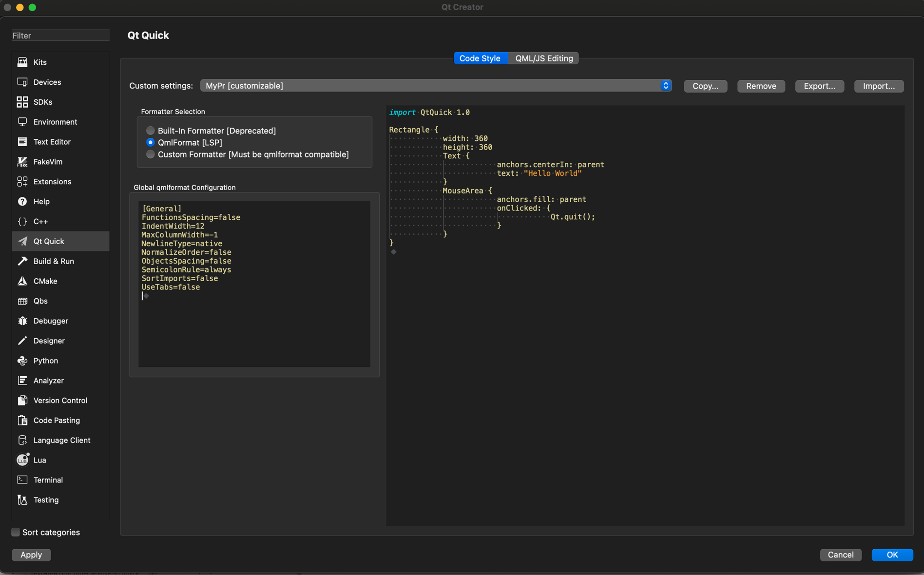Choose the Built-In Formatter [Deprecated] option
Image resolution: width=924 pixels, height=575 pixels.
click(150, 130)
